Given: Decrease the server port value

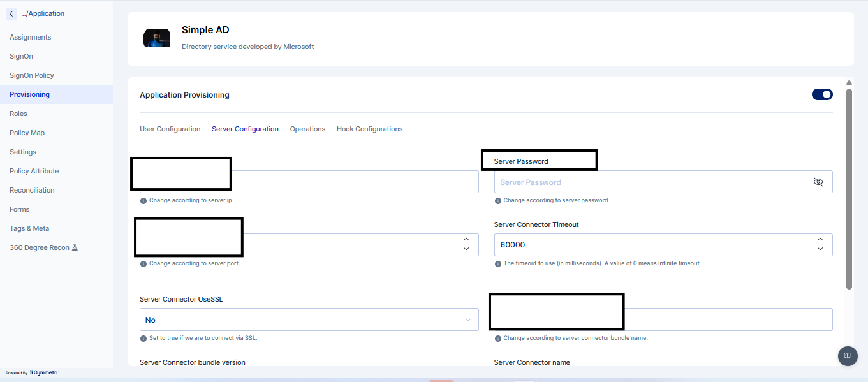Looking at the screenshot, I should coord(466,249).
